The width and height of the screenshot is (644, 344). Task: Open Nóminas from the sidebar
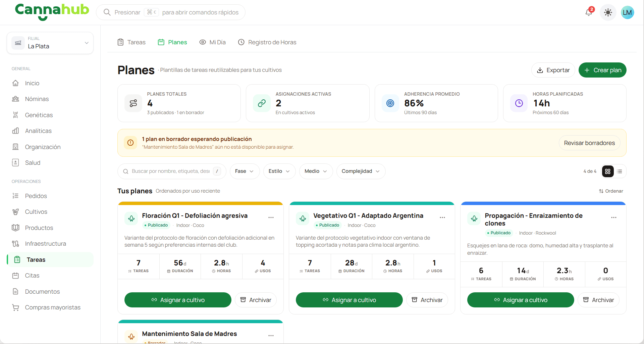50,99
